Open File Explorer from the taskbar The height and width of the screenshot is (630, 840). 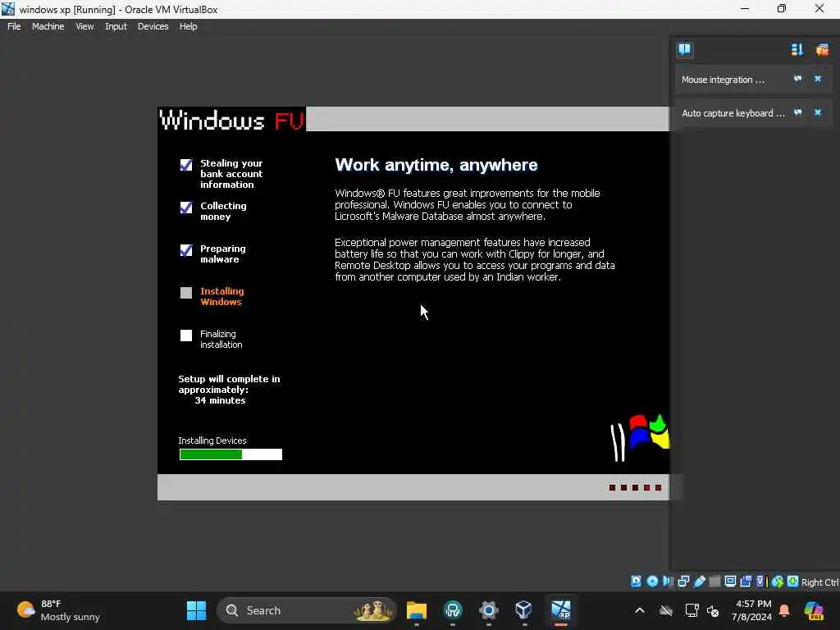tap(416, 610)
